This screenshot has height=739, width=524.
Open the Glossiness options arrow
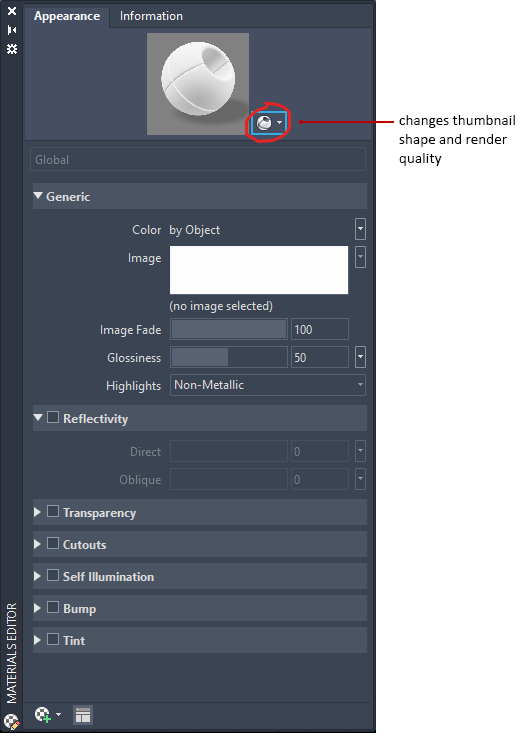360,358
